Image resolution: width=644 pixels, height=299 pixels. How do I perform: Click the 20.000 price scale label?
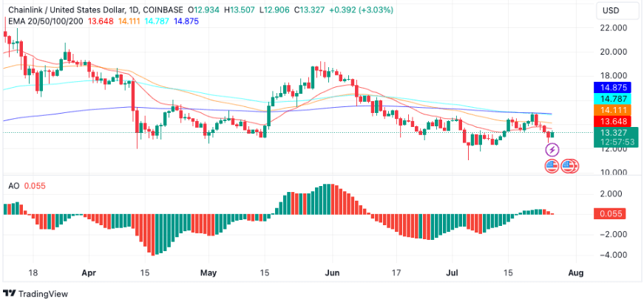[x=614, y=52]
